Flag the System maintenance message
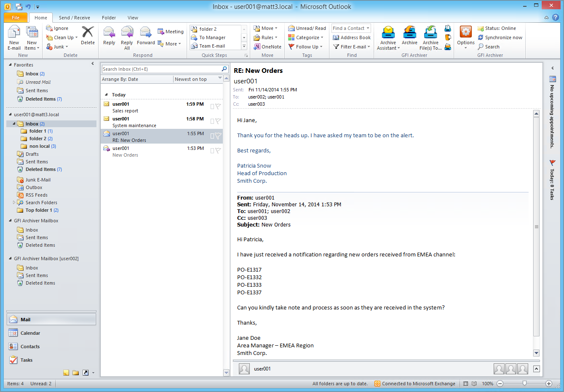The width and height of the screenshot is (564, 392). pyautogui.click(x=218, y=121)
